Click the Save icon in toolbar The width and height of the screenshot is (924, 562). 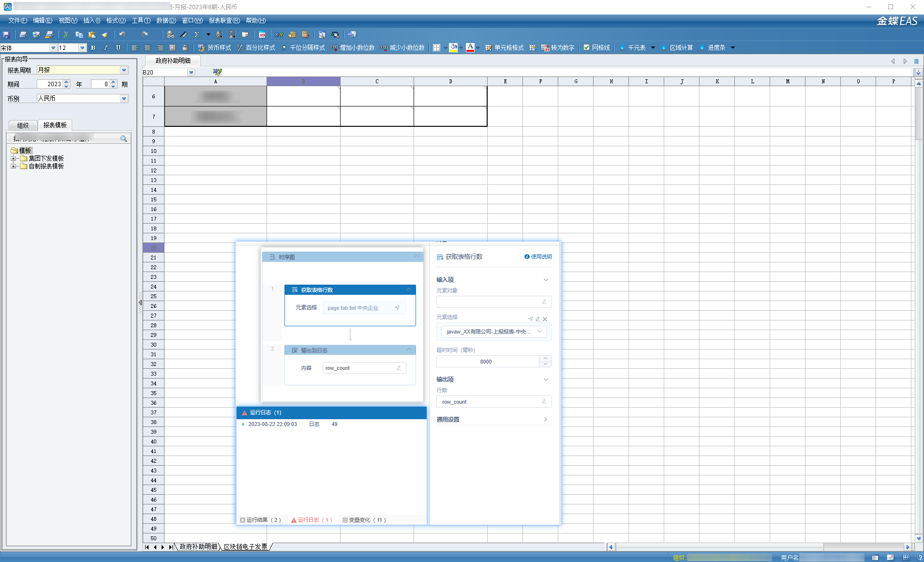pos(6,34)
